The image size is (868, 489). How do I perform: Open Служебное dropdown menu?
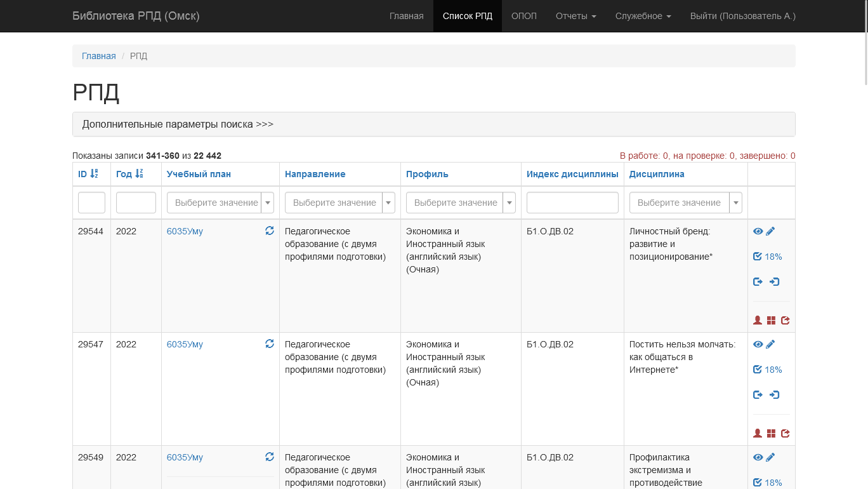643,16
